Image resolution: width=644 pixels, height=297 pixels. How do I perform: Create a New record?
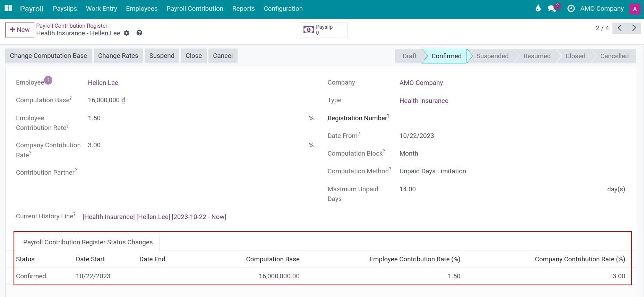pos(20,30)
